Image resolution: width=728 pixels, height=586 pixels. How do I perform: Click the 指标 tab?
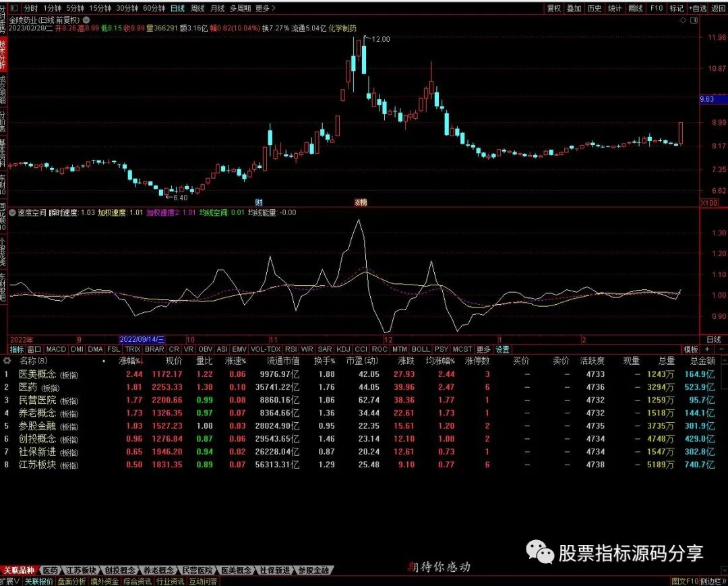point(16,349)
